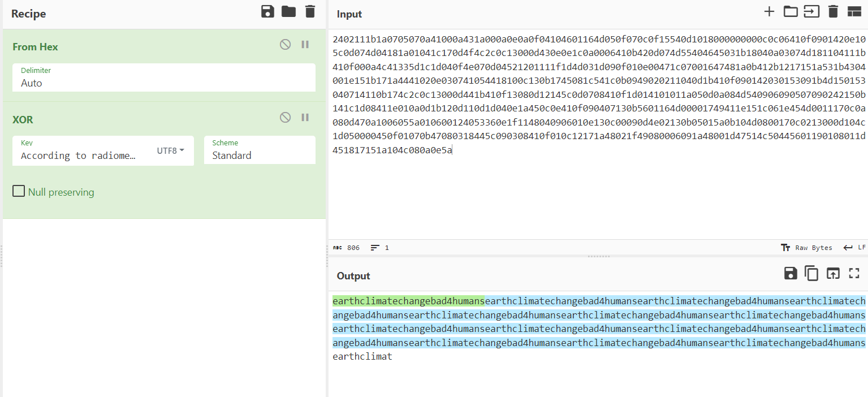Copy raw output to clipboard
The width and height of the screenshot is (868, 397).
[x=811, y=274]
